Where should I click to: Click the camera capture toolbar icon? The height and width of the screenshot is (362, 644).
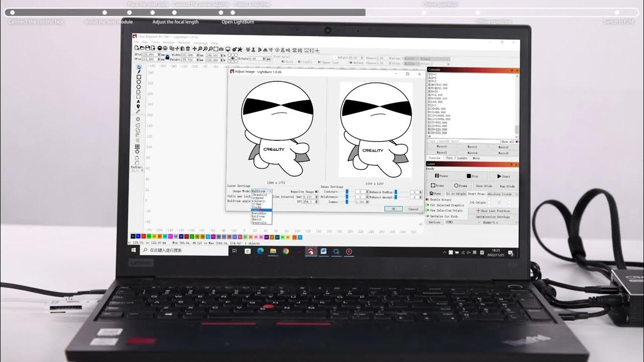tap(221, 49)
